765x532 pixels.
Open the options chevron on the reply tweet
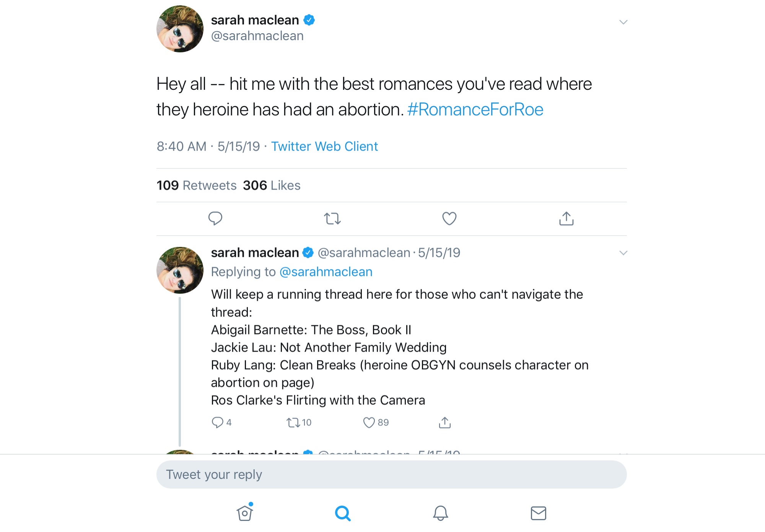click(623, 253)
